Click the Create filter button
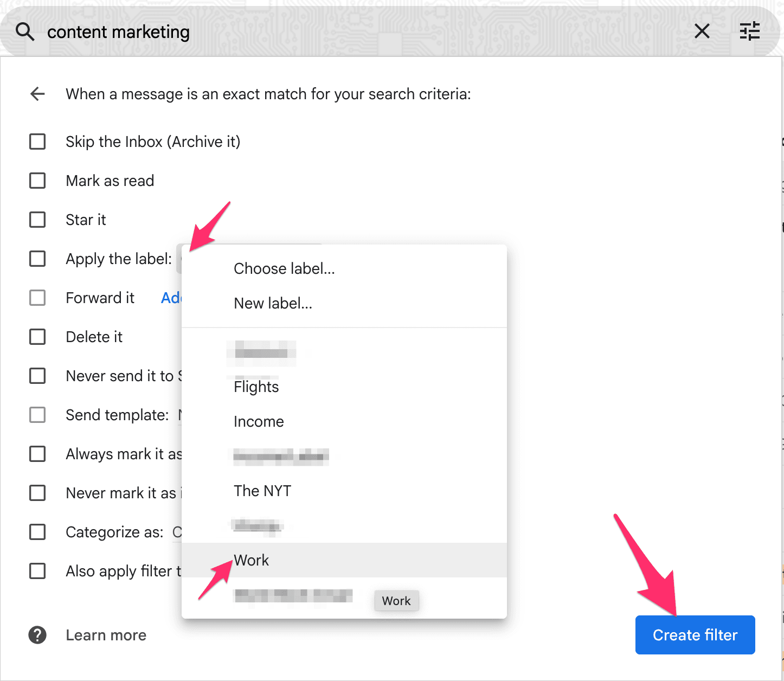Screen dimensions: 784x681 pos(695,635)
